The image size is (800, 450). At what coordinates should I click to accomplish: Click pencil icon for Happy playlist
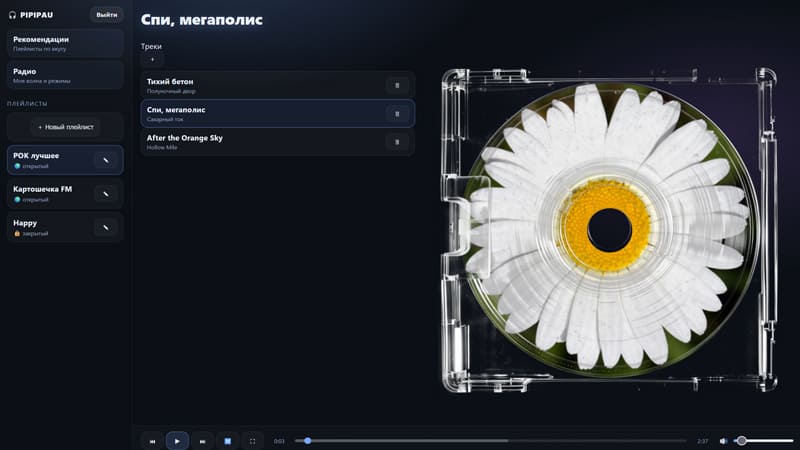[x=106, y=227]
